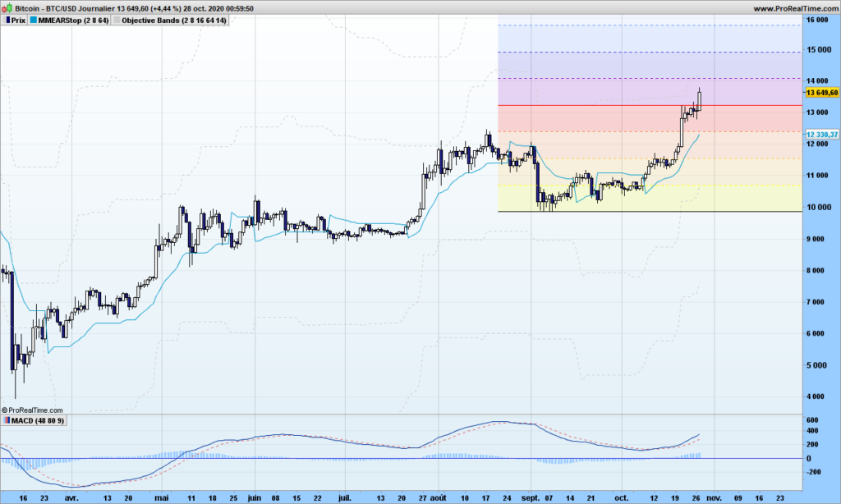Screen dimensions: 841x504
Task: Click the 4 000 price axis label
Action: tap(816, 396)
